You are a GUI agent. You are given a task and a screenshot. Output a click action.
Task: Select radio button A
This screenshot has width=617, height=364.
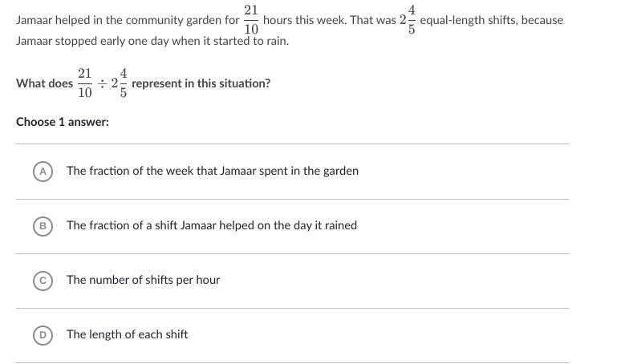click(43, 172)
